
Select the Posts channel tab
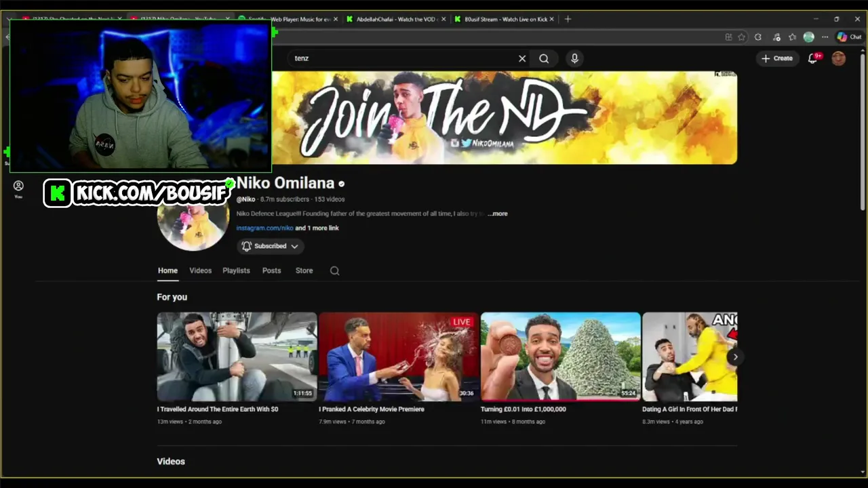pos(271,270)
